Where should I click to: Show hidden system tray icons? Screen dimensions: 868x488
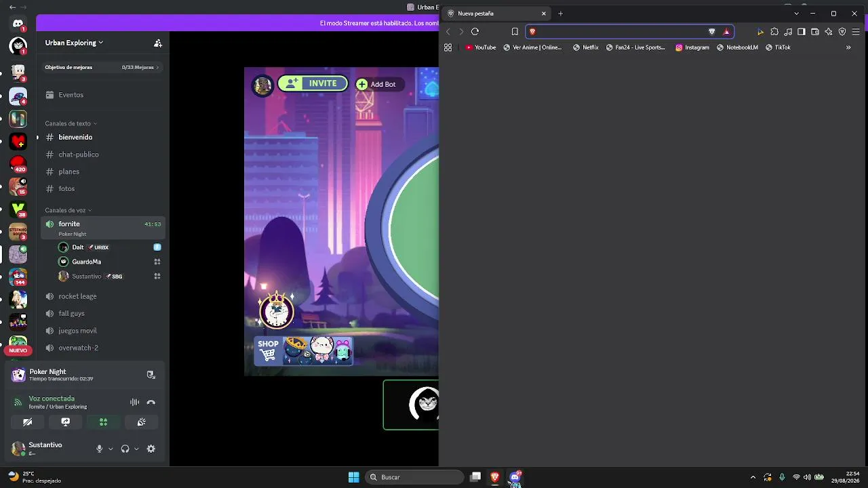click(753, 477)
